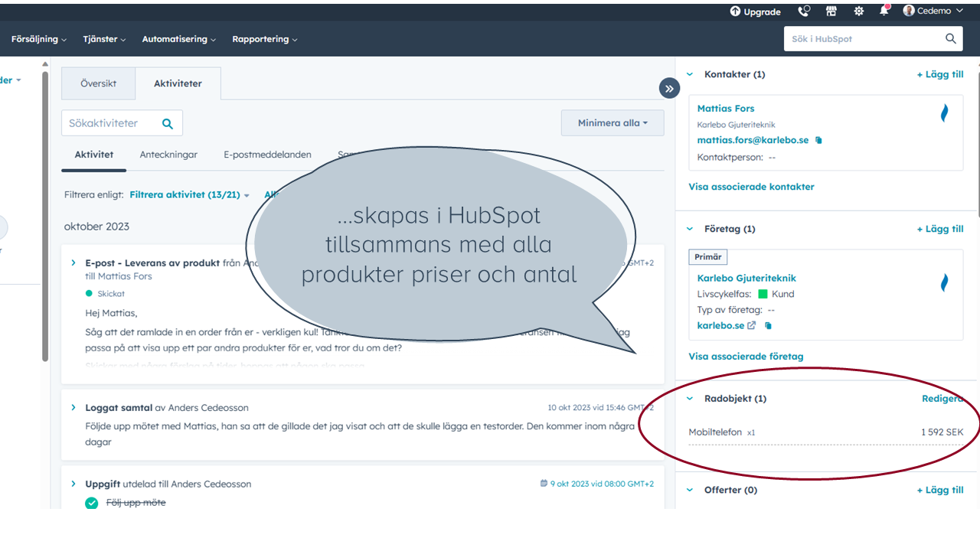Click the Mattias Fors contact logo
This screenshot has height=551, width=980.
944,113
